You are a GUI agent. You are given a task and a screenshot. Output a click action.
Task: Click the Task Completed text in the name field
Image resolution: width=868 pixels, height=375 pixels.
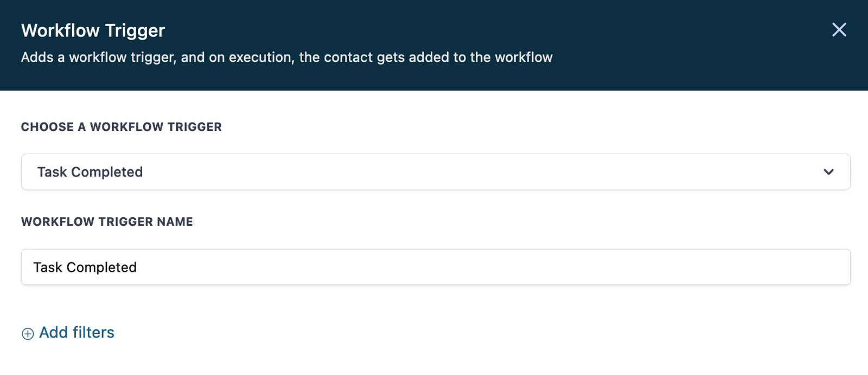85,267
